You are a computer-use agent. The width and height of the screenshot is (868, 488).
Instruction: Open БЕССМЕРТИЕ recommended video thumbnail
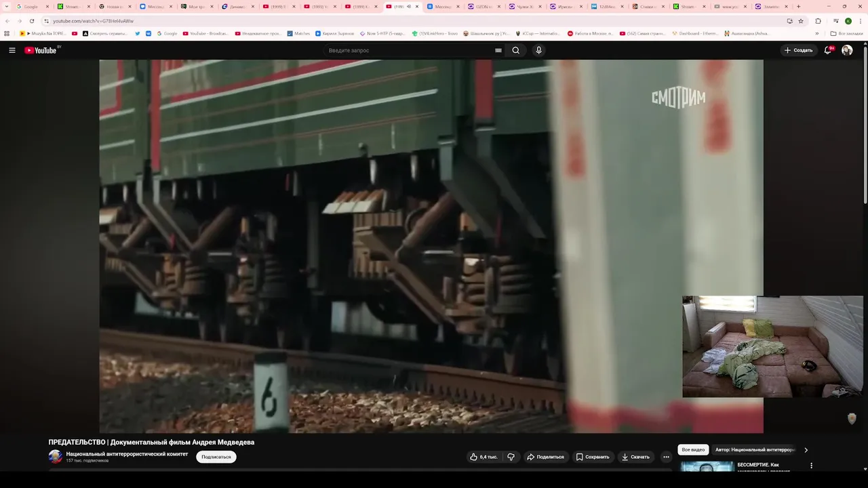pos(707,466)
